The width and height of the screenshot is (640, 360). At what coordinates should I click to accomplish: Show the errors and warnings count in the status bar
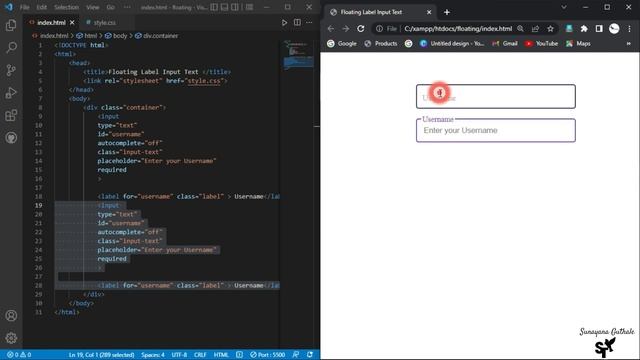(x=19, y=354)
